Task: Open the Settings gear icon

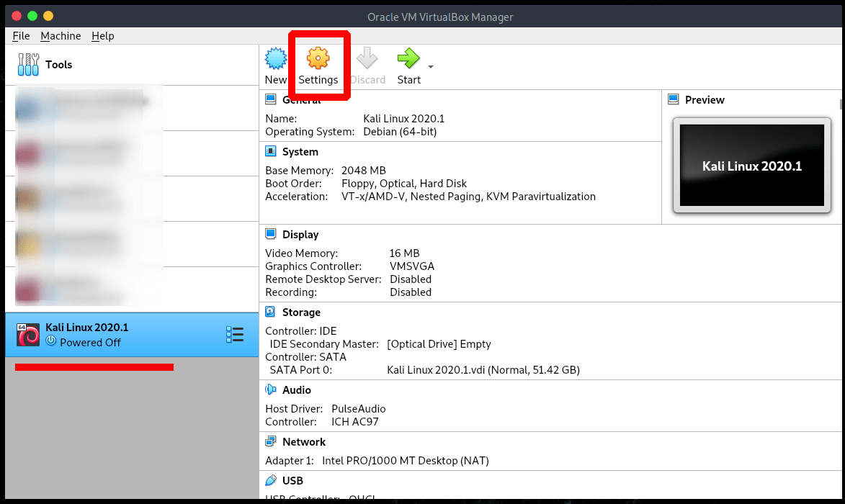Action: (318, 58)
